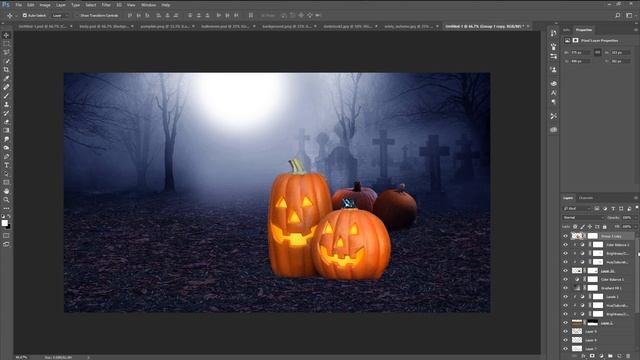Switch to the Info panel tab
Viewport: 640px width, 360px height.
pyautogui.click(x=567, y=30)
